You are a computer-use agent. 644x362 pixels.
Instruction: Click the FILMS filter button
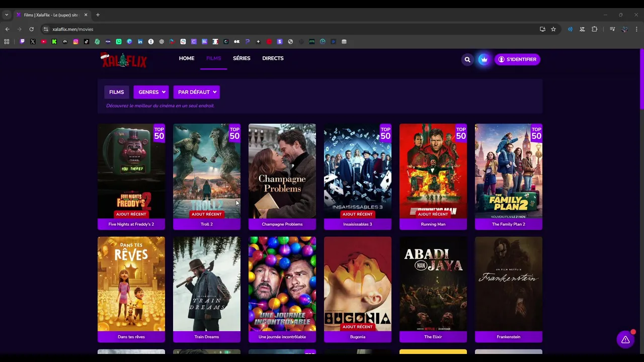[116, 92]
